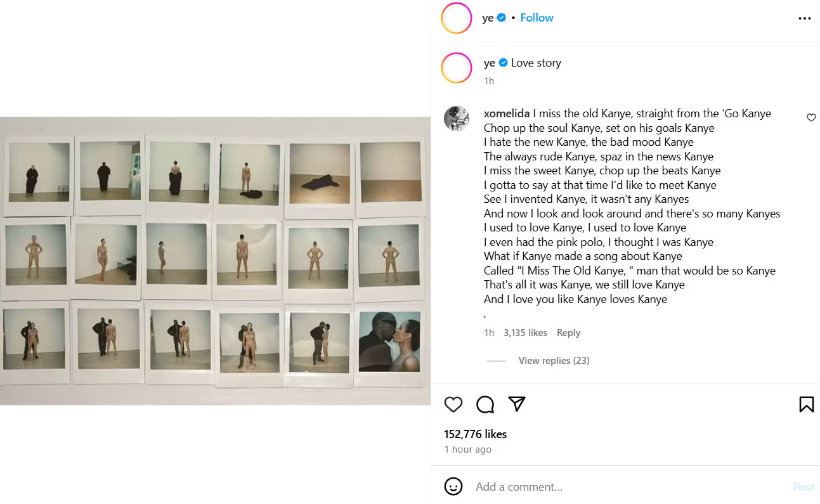Viewport: 820px width, 504px height.
Task: Open the comment speech bubble icon
Action: pos(485,404)
